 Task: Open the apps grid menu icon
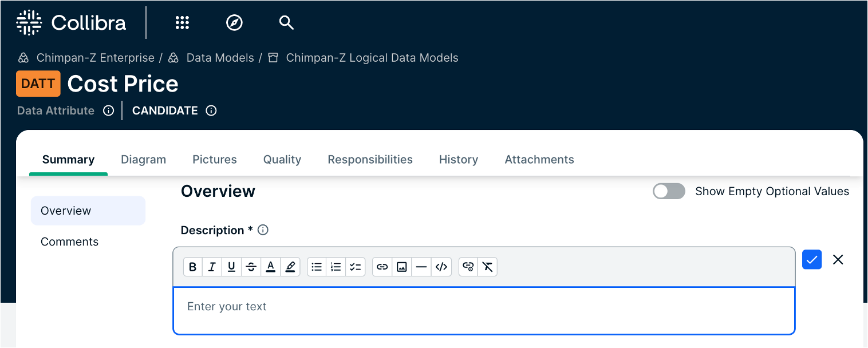point(182,23)
